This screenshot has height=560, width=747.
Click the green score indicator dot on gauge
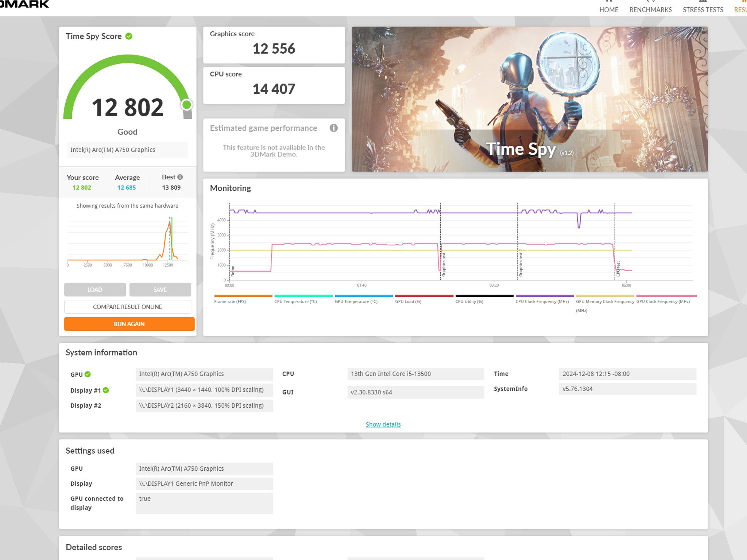coord(187,105)
